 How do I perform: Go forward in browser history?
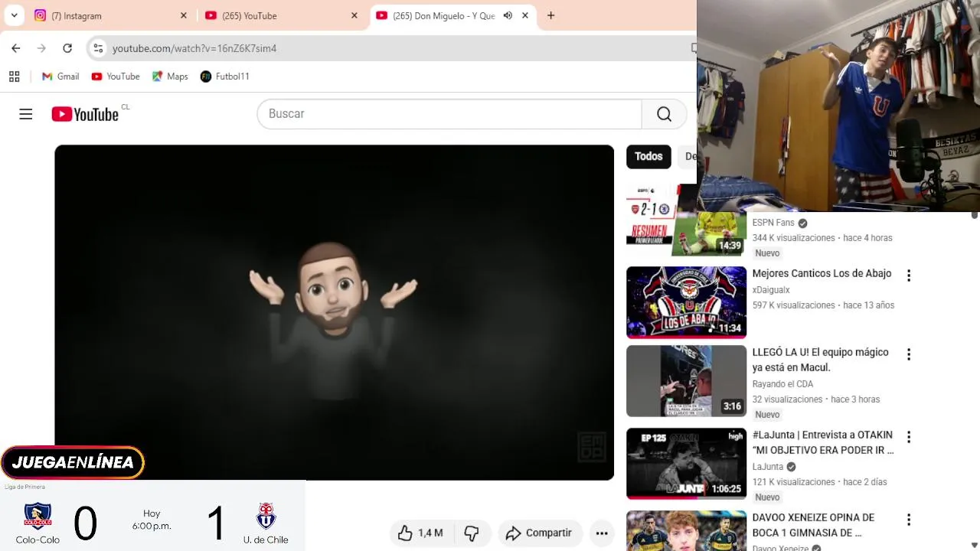coord(41,48)
